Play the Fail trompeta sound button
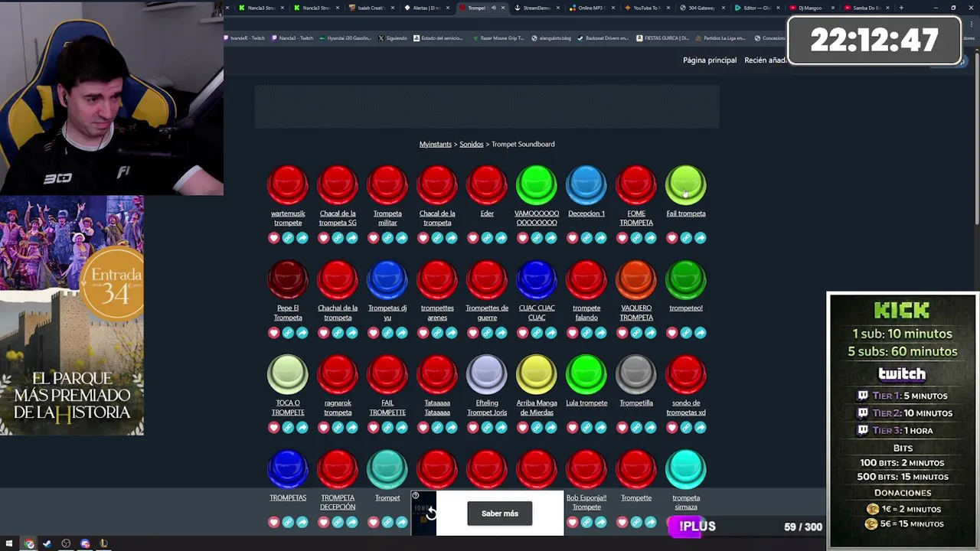This screenshot has height=551, width=980. tap(686, 184)
